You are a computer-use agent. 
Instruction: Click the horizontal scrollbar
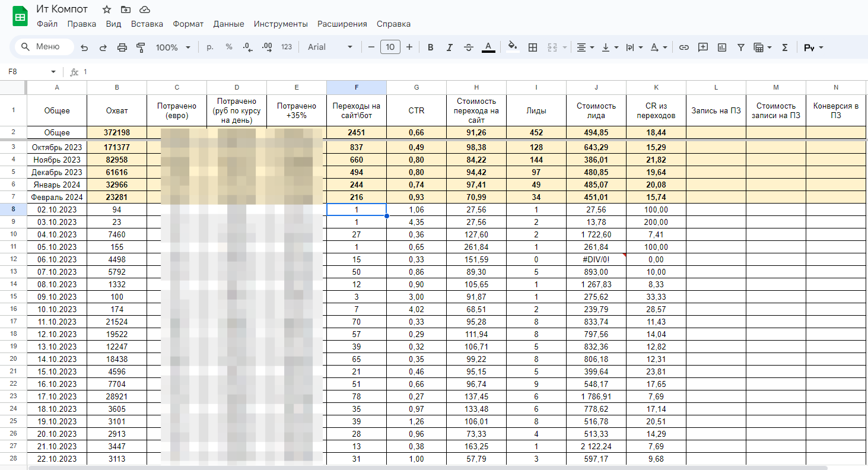[427, 468]
